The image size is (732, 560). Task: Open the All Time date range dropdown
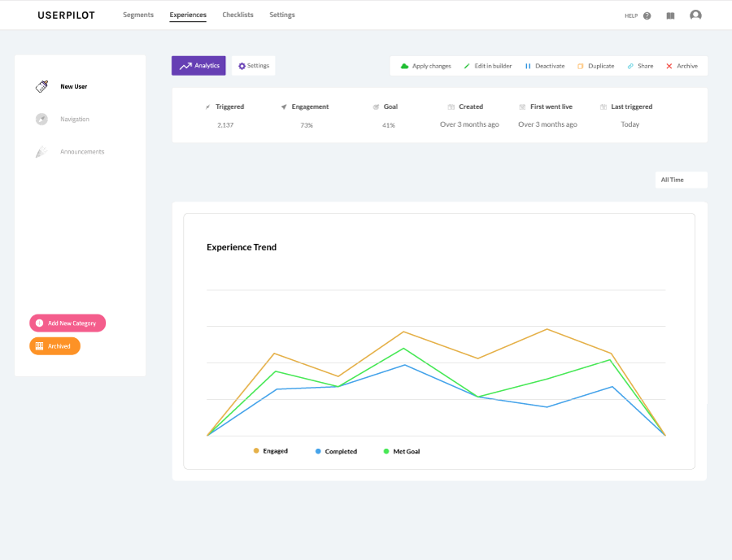tap(681, 180)
